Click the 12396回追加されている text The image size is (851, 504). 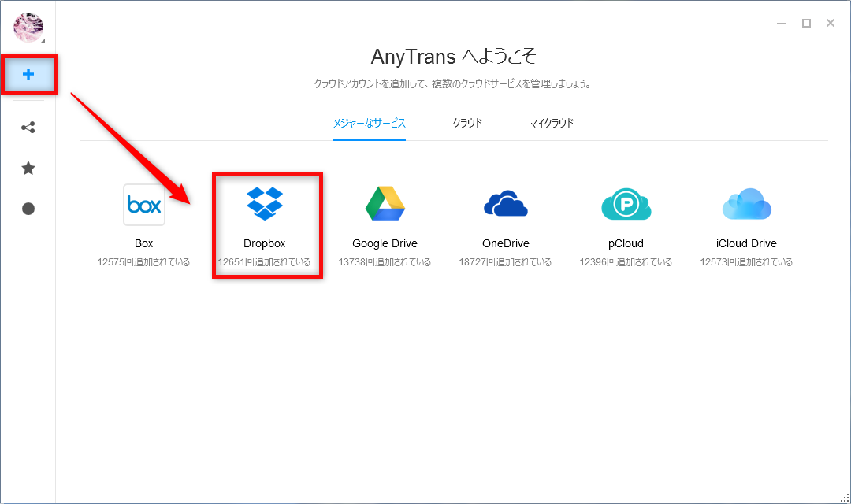click(626, 262)
